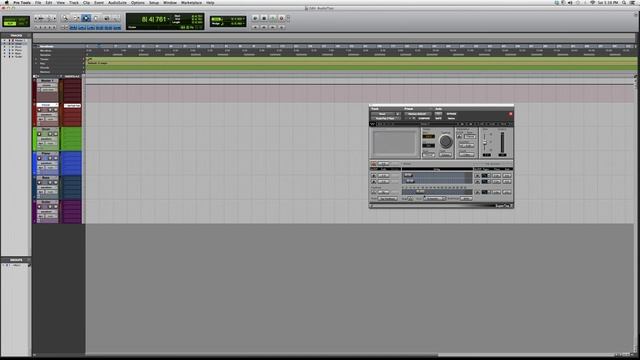Solo the Vocal track
The image size is (640, 360).
(51, 110)
